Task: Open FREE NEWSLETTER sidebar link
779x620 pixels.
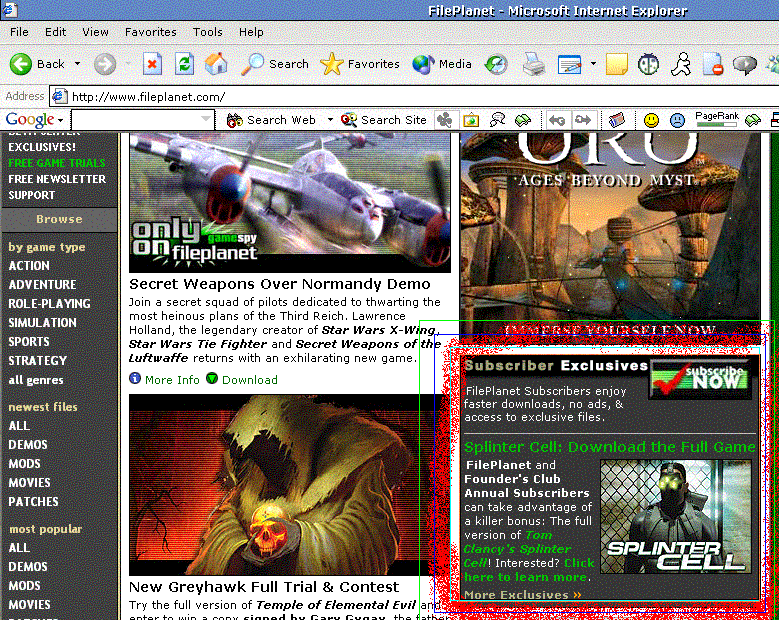Action: 57,179
